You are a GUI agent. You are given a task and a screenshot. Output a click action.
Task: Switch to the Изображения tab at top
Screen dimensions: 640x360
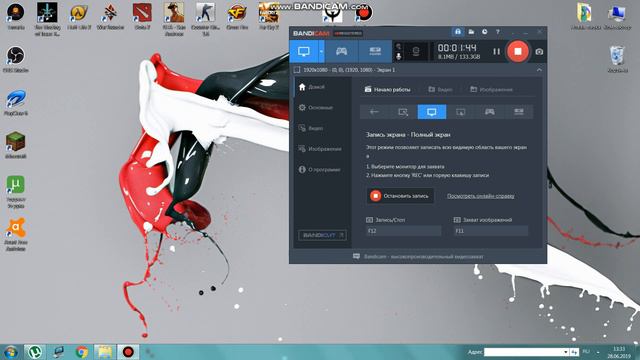pos(491,89)
